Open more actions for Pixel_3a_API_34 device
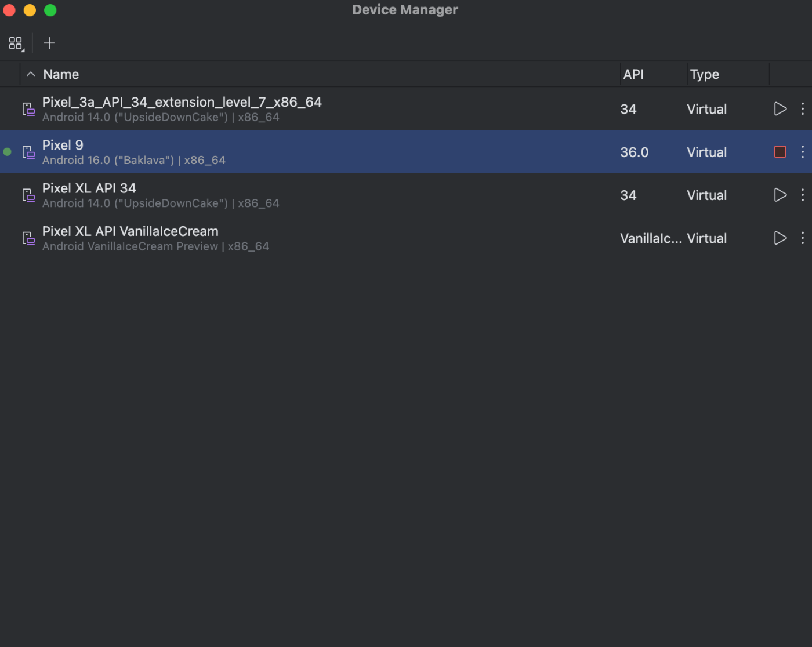 coord(803,109)
